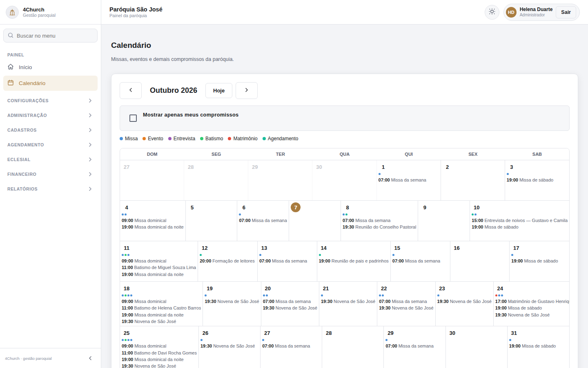Expand the Configurações menu section
This screenshot has width=588, height=368.
click(x=51, y=101)
